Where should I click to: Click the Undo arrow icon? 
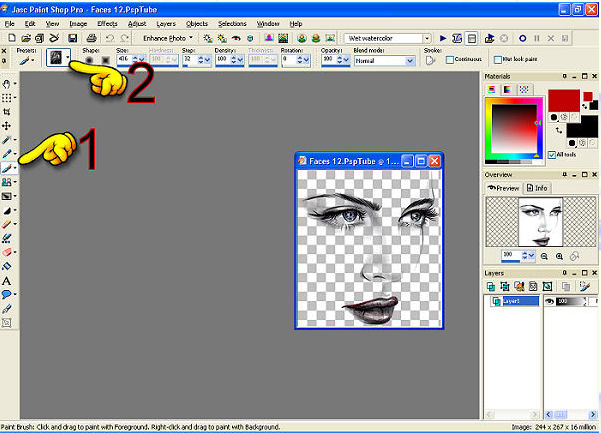[x=110, y=38]
